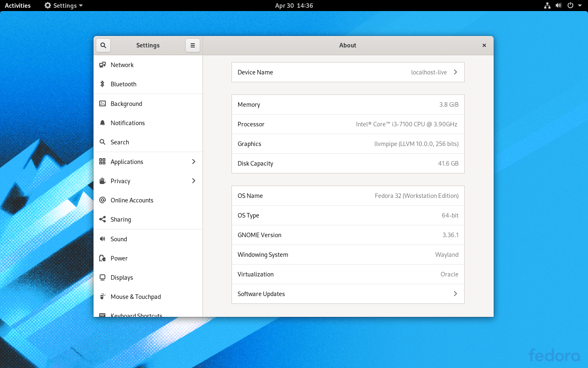The height and width of the screenshot is (368, 588).
Task: Select Bluetooth in the sidebar
Action: (148, 84)
